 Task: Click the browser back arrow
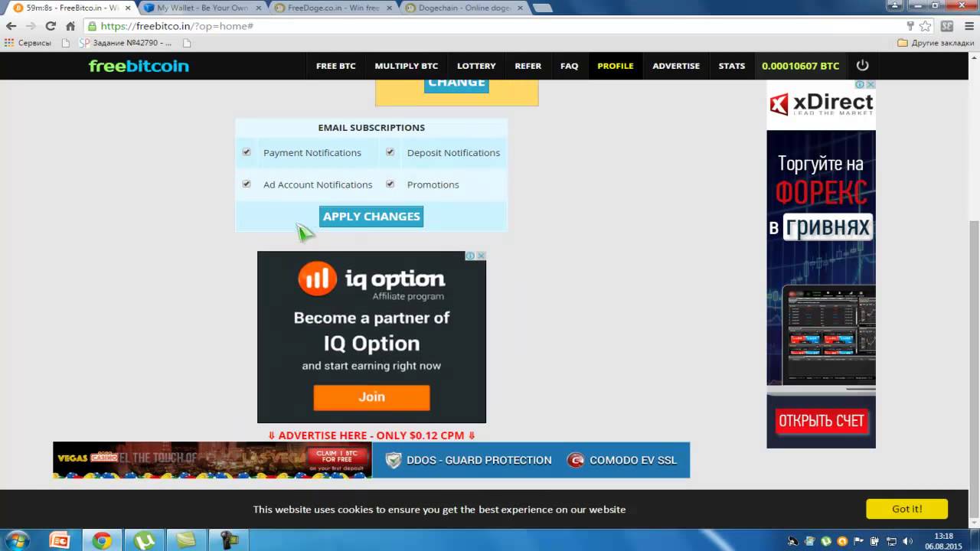(x=11, y=26)
